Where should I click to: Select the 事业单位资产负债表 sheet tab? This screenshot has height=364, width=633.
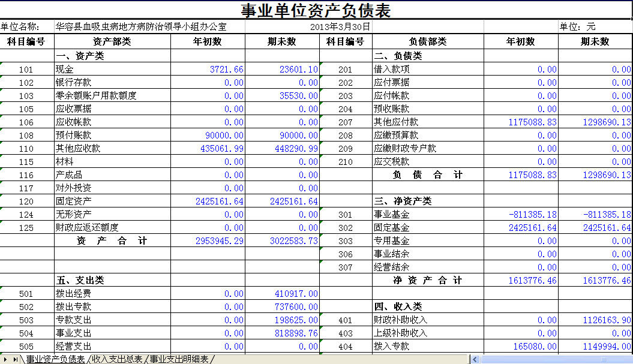(x=55, y=359)
